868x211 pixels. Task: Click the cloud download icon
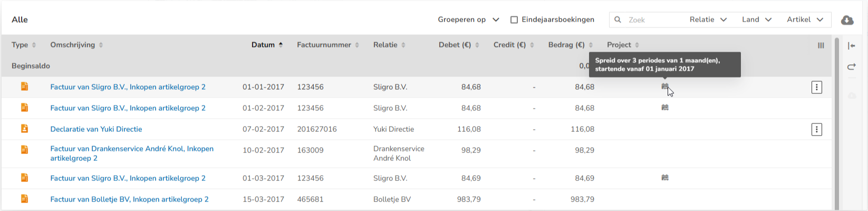(x=847, y=20)
